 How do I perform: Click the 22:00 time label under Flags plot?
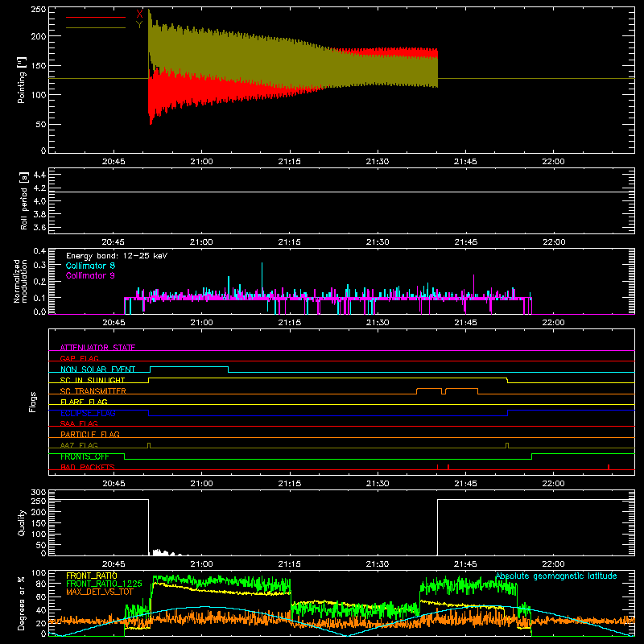(554, 484)
